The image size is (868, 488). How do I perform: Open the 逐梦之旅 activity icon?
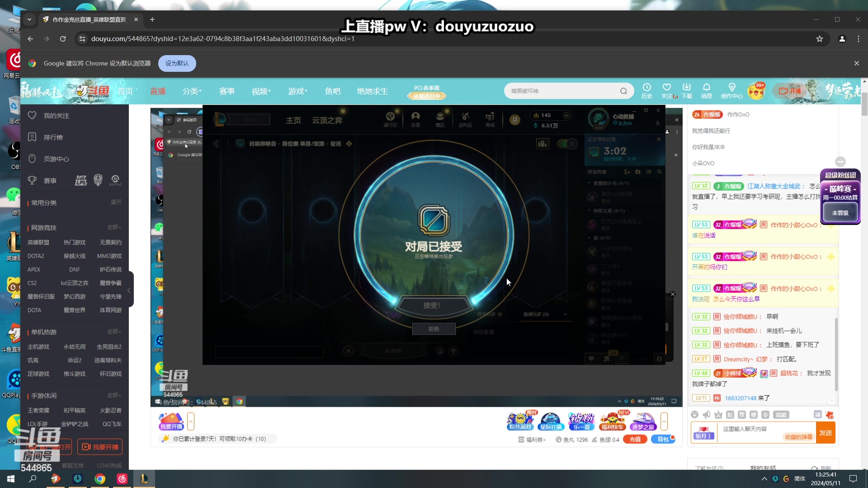(x=643, y=421)
